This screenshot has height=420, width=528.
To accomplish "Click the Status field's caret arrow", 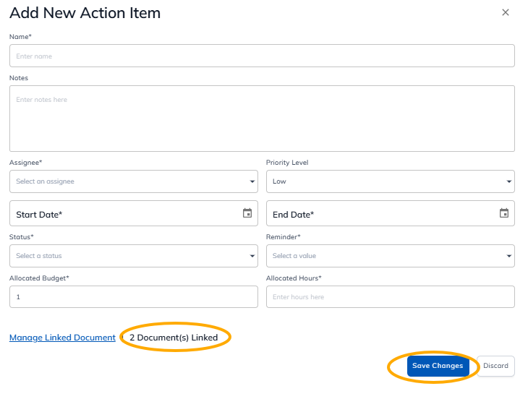I will [x=252, y=256].
